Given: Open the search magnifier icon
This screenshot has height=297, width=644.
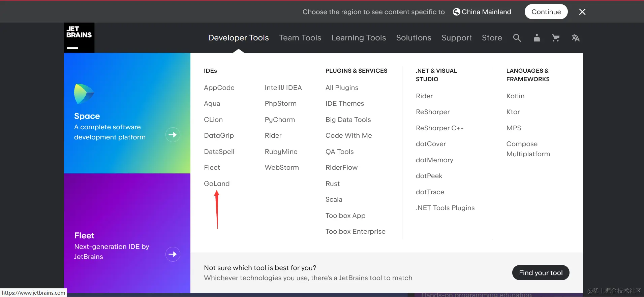Looking at the screenshot, I should point(517,38).
